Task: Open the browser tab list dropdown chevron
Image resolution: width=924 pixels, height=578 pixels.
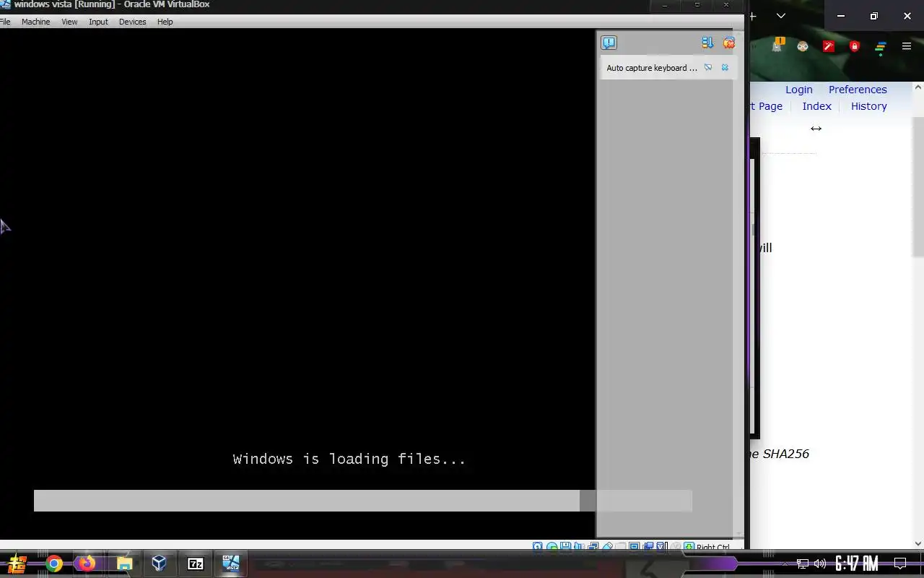Action: 780,15
